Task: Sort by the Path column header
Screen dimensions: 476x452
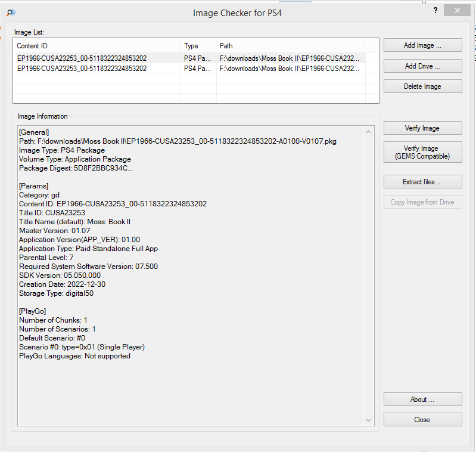Action: tap(291, 45)
